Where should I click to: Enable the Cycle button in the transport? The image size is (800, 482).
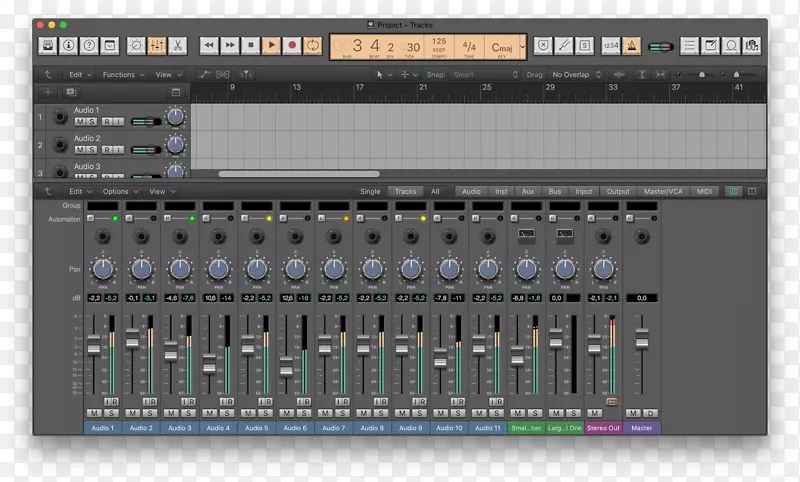pos(313,45)
